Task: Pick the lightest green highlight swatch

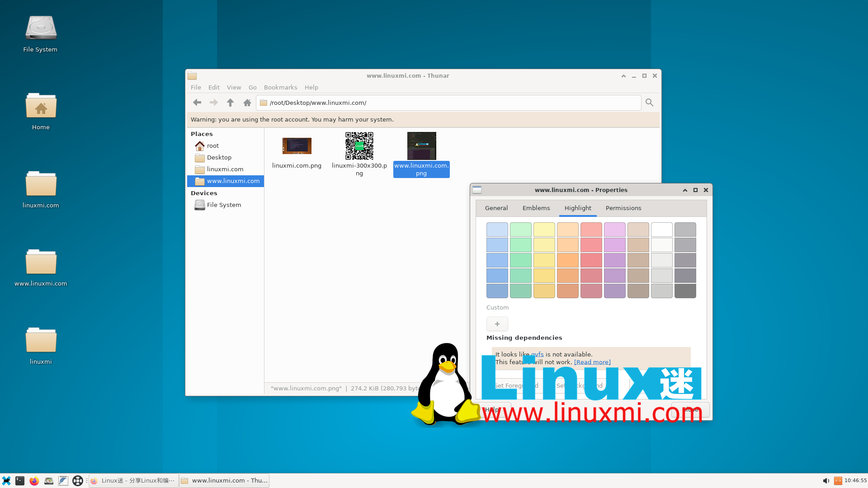Action: [x=521, y=230]
